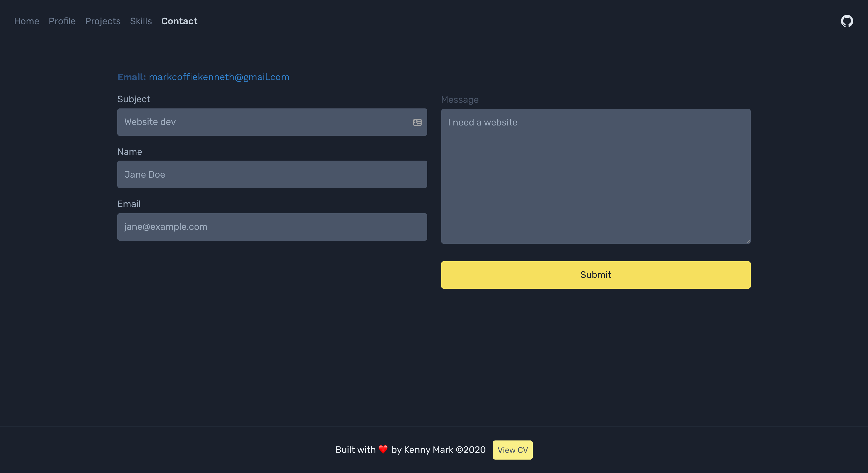This screenshot has height=473, width=868.
Task: Click the Name field label
Action: coord(129,152)
